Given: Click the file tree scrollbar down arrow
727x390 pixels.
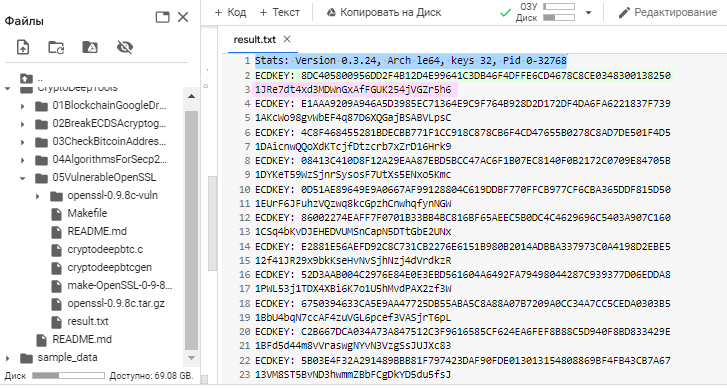Looking at the screenshot, I should (191, 358).
